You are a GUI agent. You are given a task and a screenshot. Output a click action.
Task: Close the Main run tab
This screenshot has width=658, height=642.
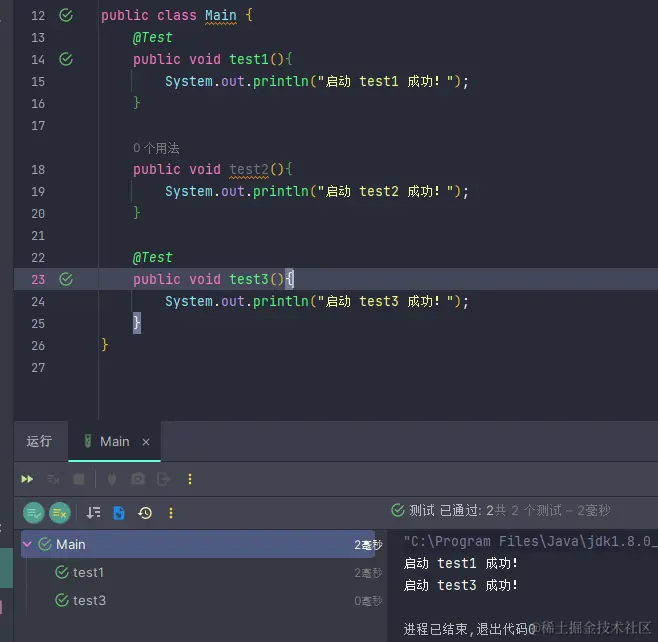pos(146,442)
